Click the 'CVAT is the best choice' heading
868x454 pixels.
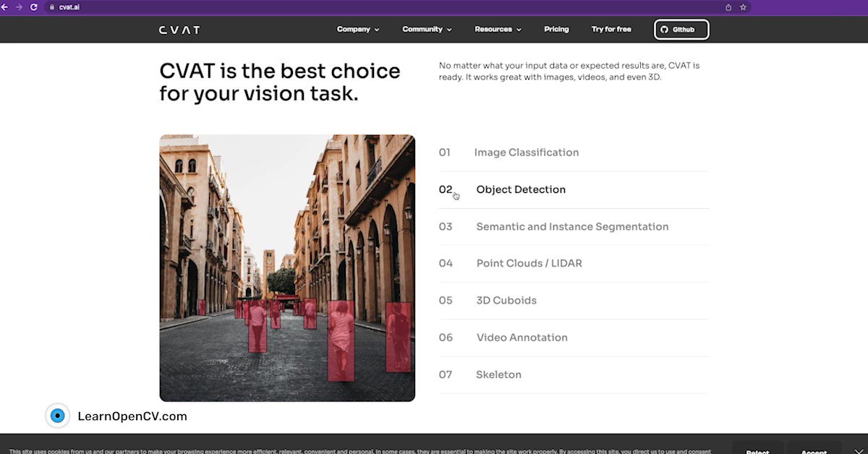pos(280,82)
